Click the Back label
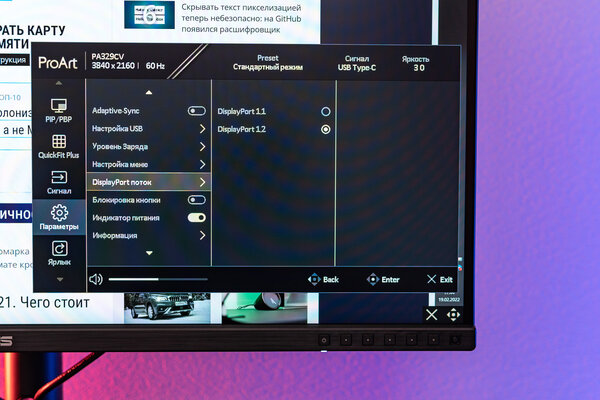Screen dimensions: 600x400 tap(331, 279)
